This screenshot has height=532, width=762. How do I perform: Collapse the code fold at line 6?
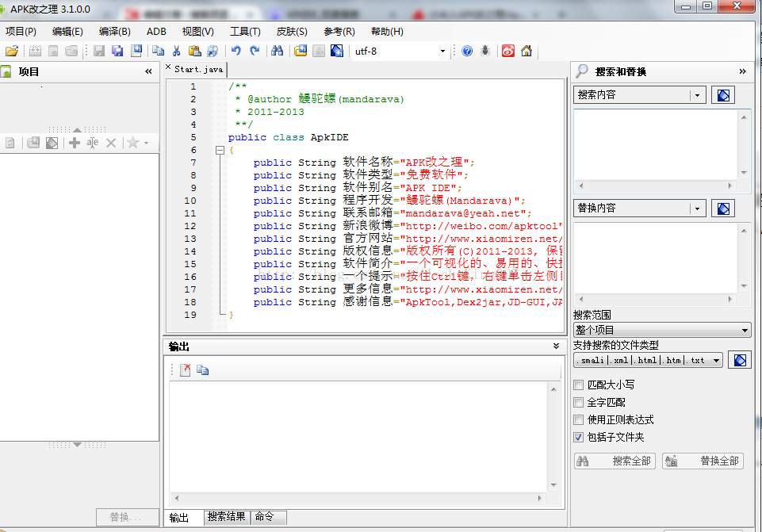point(220,150)
